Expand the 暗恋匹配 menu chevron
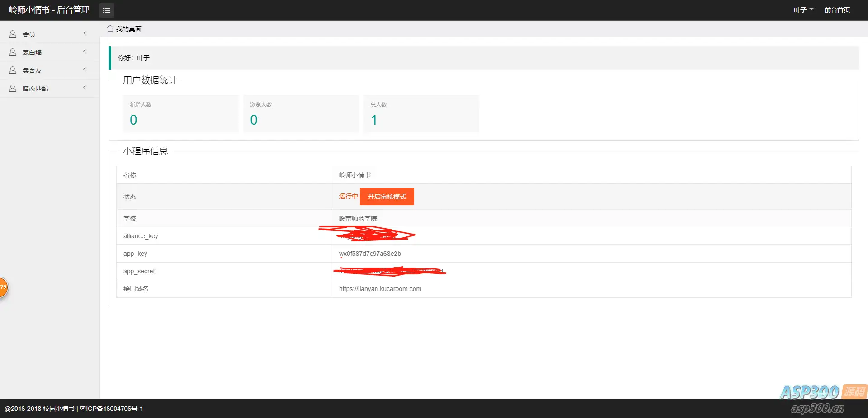The image size is (868, 418). (x=85, y=87)
